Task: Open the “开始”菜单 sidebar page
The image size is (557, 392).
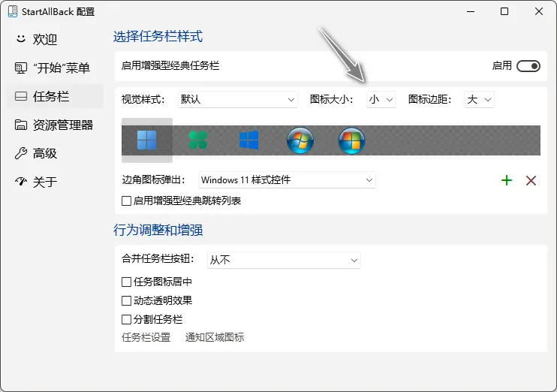Action: pyautogui.click(x=55, y=68)
